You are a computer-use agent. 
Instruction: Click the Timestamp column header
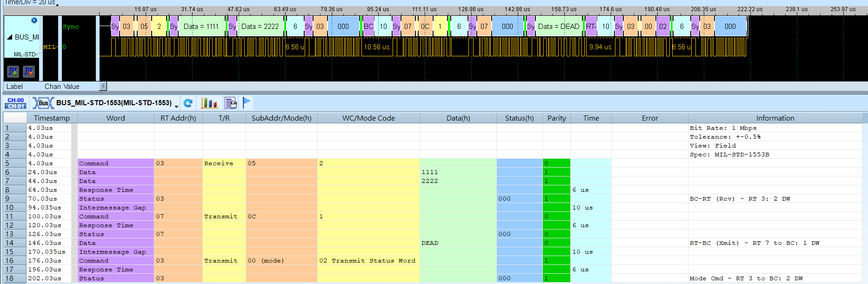coord(52,118)
